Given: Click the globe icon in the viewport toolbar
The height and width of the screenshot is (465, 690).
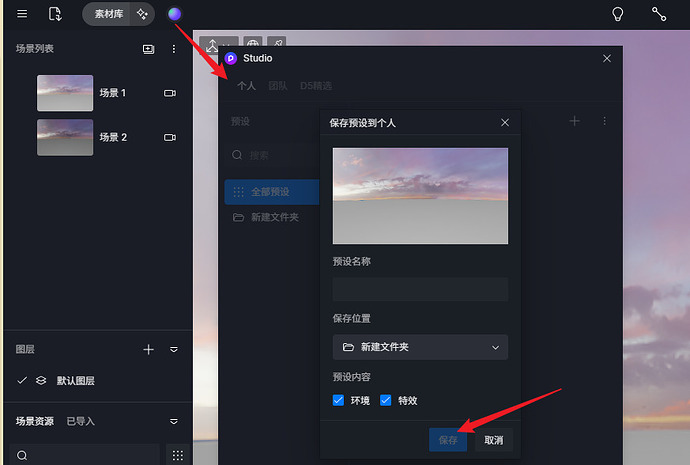Looking at the screenshot, I should coord(253,43).
